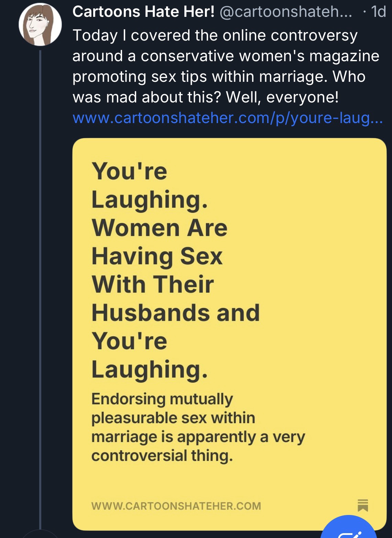Click the first "You're" headline line on the card
392x538 pixels.
[x=129, y=171]
